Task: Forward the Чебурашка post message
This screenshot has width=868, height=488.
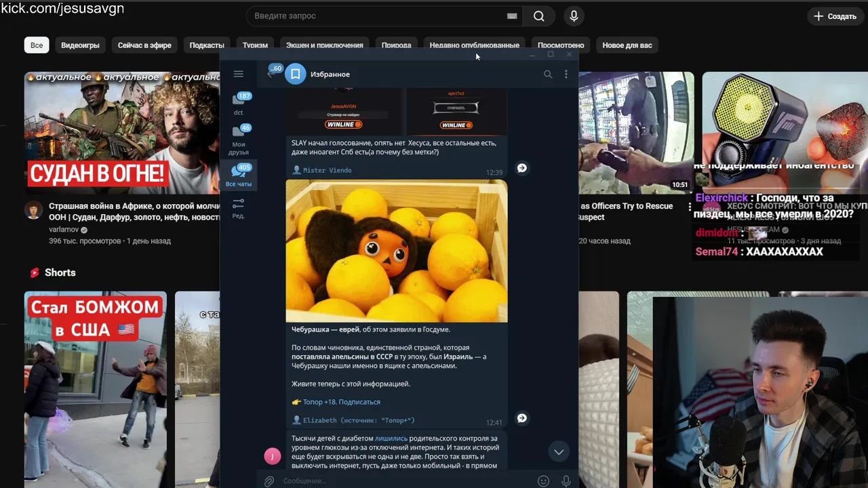Action: click(521, 418)
